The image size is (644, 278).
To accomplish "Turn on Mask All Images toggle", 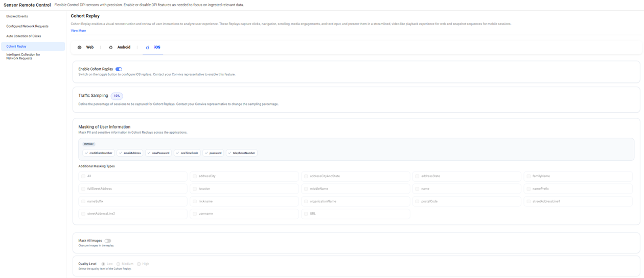I will tap(108, 241).
